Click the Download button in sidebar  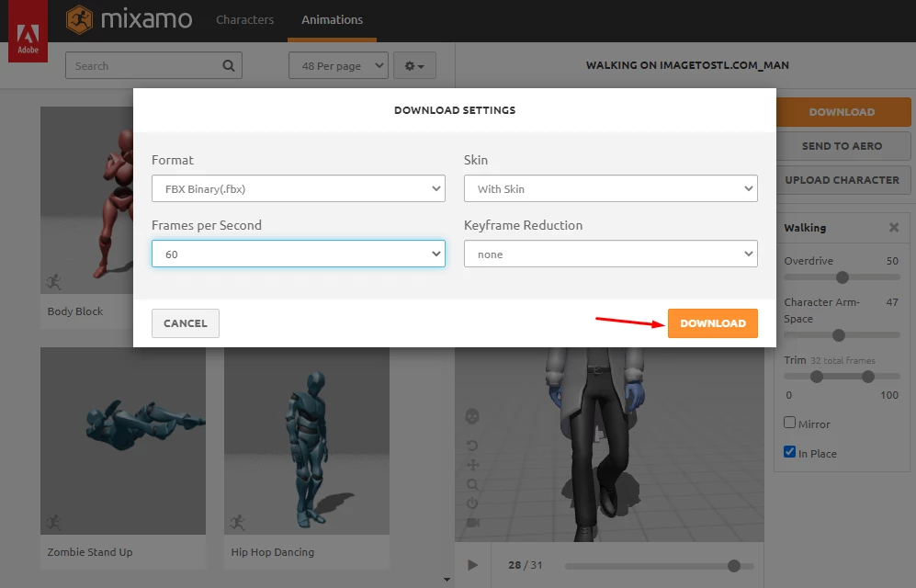click(x=842, y=112)
